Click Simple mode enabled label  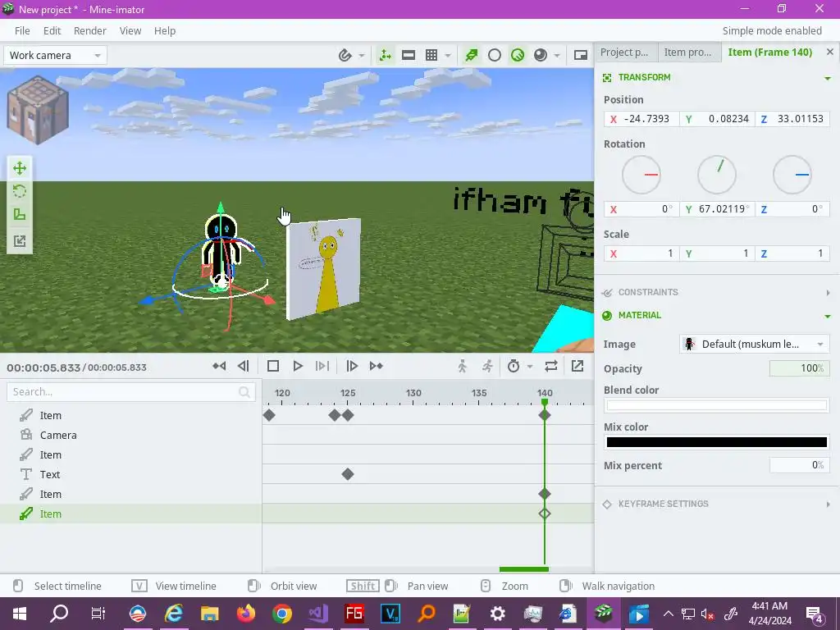click(x=772, y=30)
